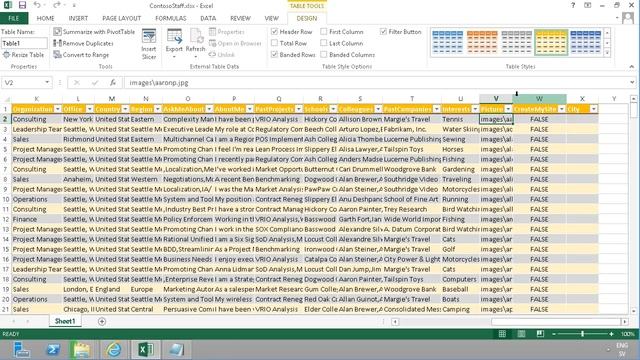Open the Region column filter dropdown

tap(158, 109)
